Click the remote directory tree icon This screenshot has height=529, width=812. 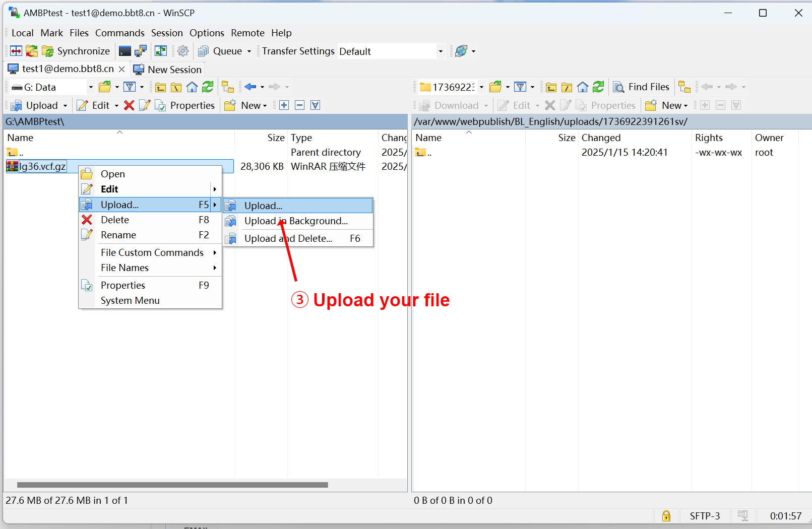(684, 87)
